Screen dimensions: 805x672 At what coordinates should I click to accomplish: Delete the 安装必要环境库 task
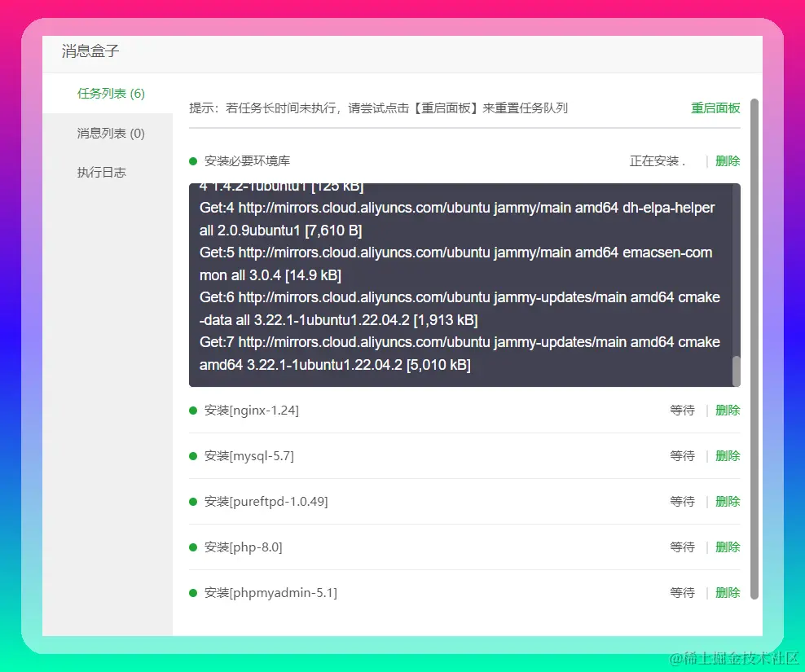pos(728,161)
